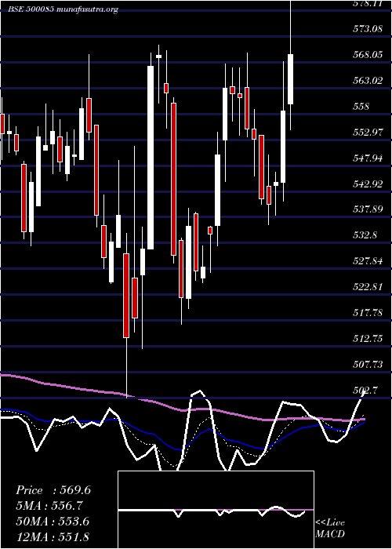Click the 552.97 price axis label
This screenshot has width=392, height=549.
pos(368,133)
